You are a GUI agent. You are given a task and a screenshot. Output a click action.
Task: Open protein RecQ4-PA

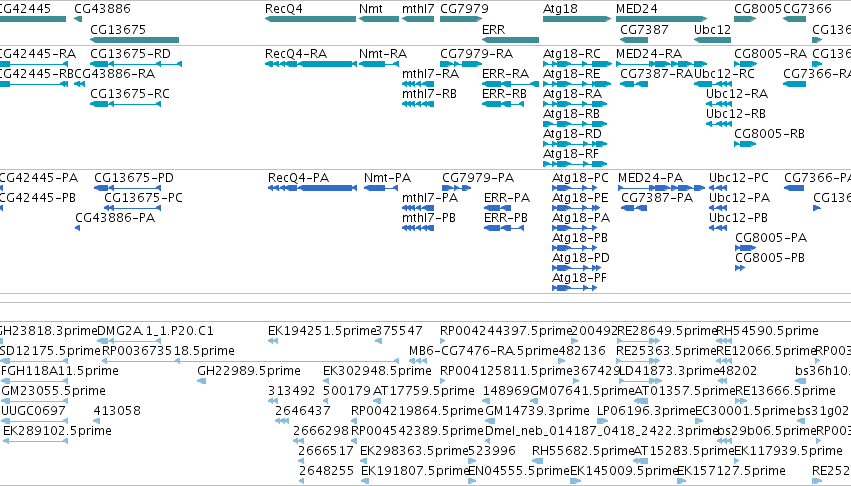click(312, 188)
